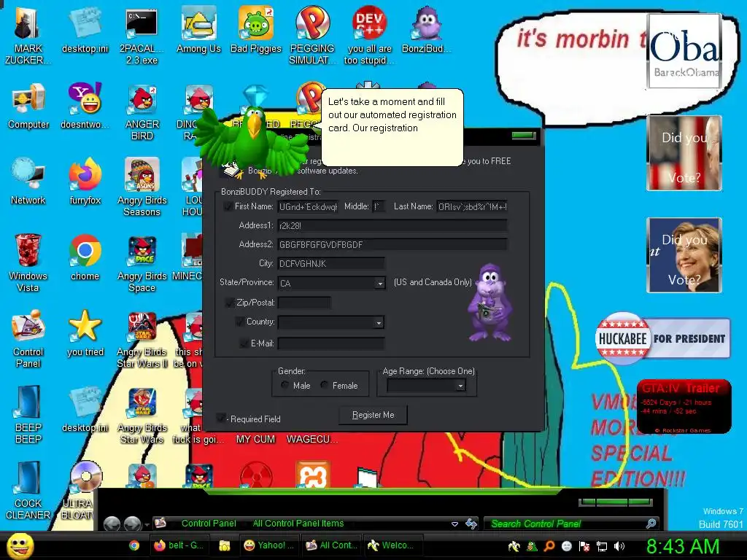Open the MARK ZUCKER desktop icon
The height and width of the screenshot is (560, 747).
coord(28,35)
